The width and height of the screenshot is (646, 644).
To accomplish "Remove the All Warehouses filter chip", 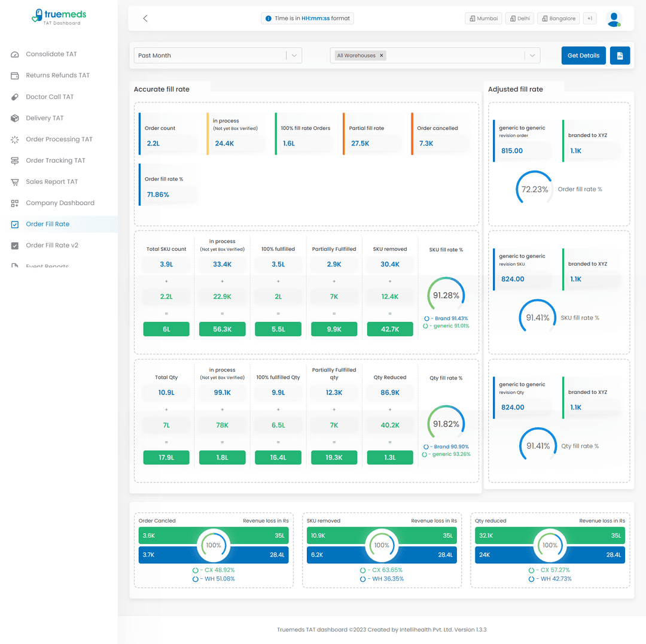I will [x=381, y=55].
